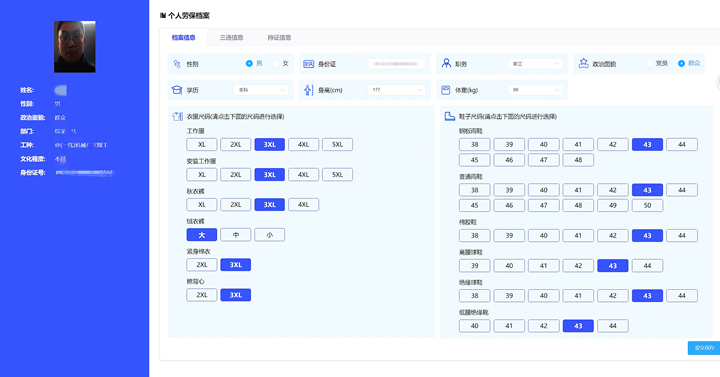Image resolution: width=720 pixels, height=377 pixels.
Task: Click the employee photo thumbnail
Action: [x=75, y=47]
